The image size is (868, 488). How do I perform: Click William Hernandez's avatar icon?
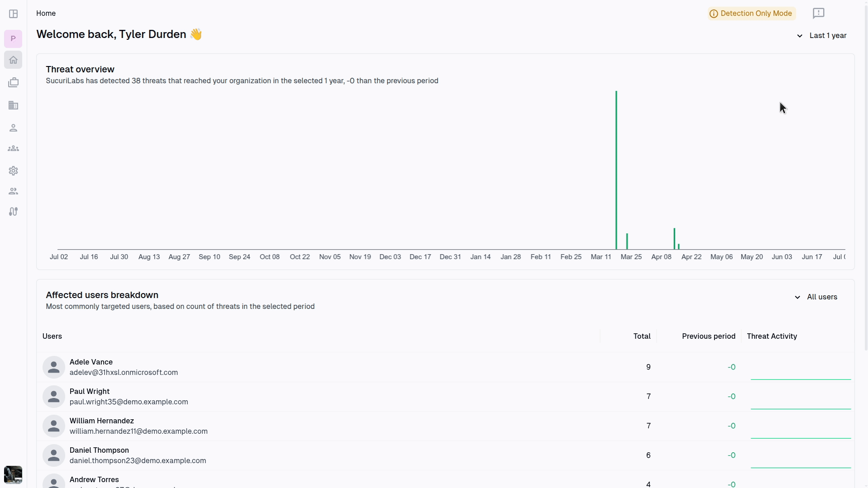54,426
